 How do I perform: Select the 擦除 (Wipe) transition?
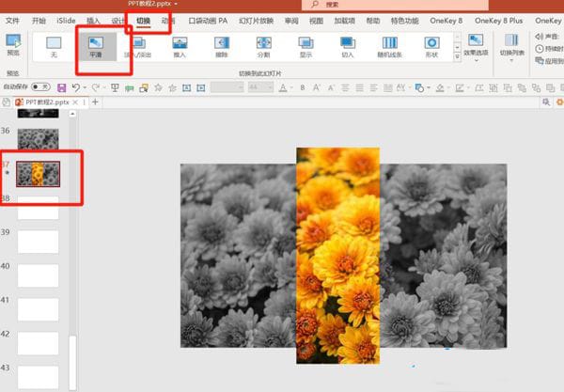(x=222, y=47)
